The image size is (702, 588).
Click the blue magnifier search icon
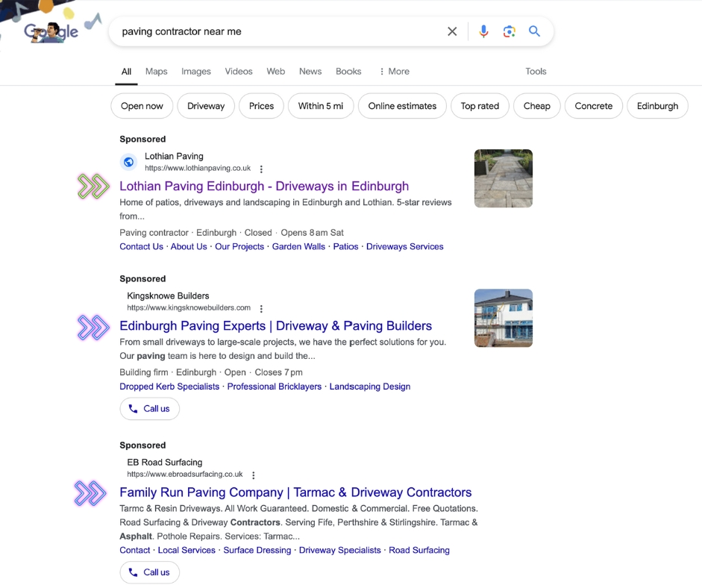pos(534,31)
